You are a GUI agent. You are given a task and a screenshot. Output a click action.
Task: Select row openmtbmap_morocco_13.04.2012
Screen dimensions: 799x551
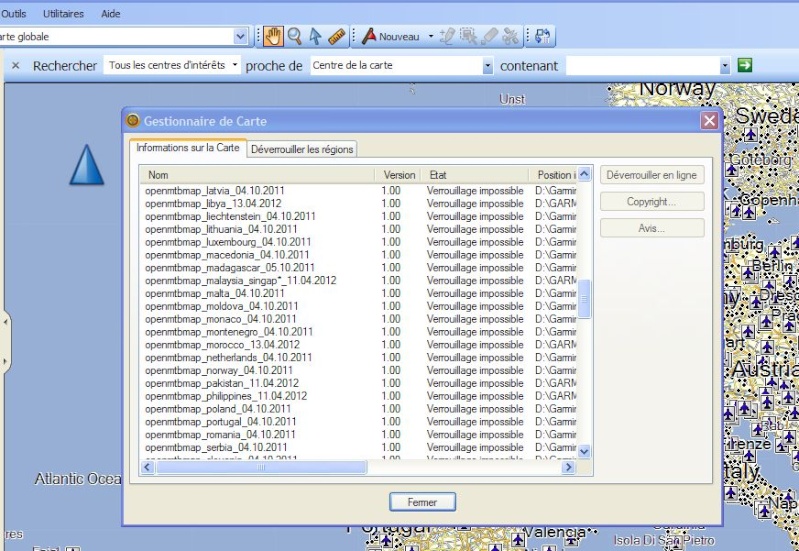(x=359, y=345)
